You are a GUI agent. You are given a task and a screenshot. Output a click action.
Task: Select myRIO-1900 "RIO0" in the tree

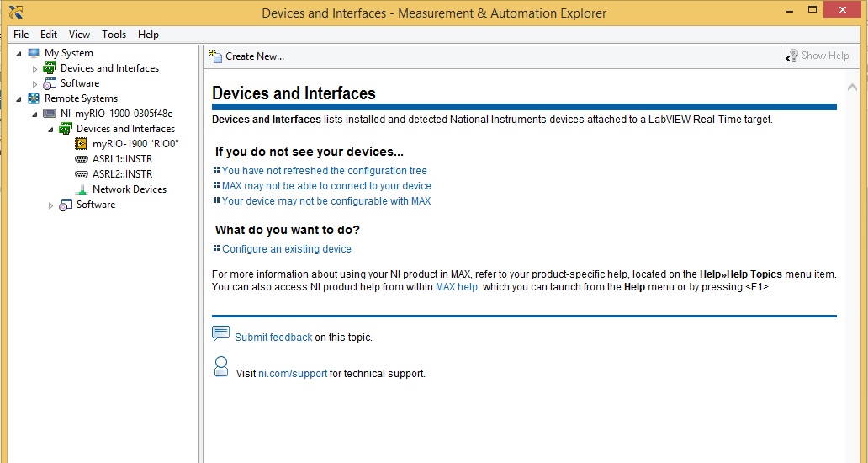point(135,144)
